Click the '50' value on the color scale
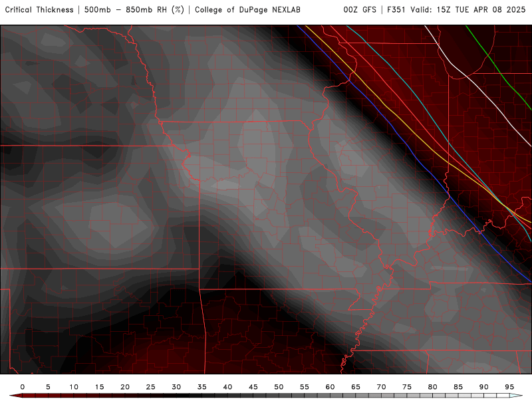The width and height of the screenshot is (532, 399). (279, 387)
